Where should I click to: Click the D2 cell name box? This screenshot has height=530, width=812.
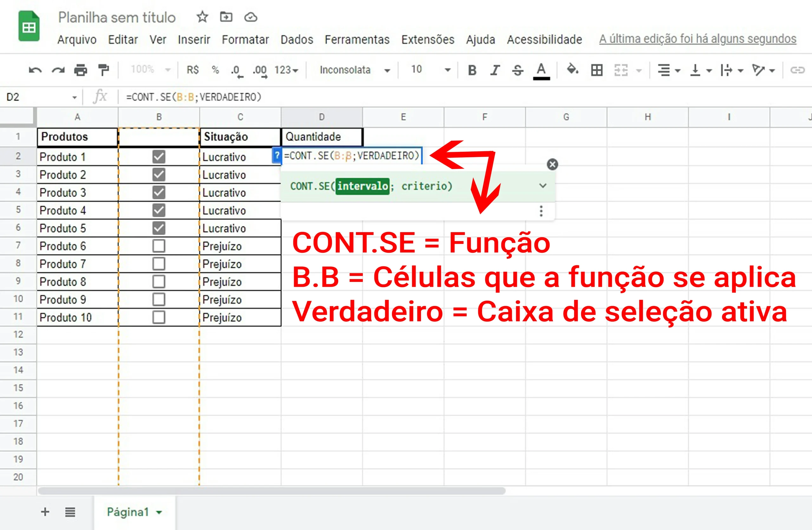click(x=41, y=97)
